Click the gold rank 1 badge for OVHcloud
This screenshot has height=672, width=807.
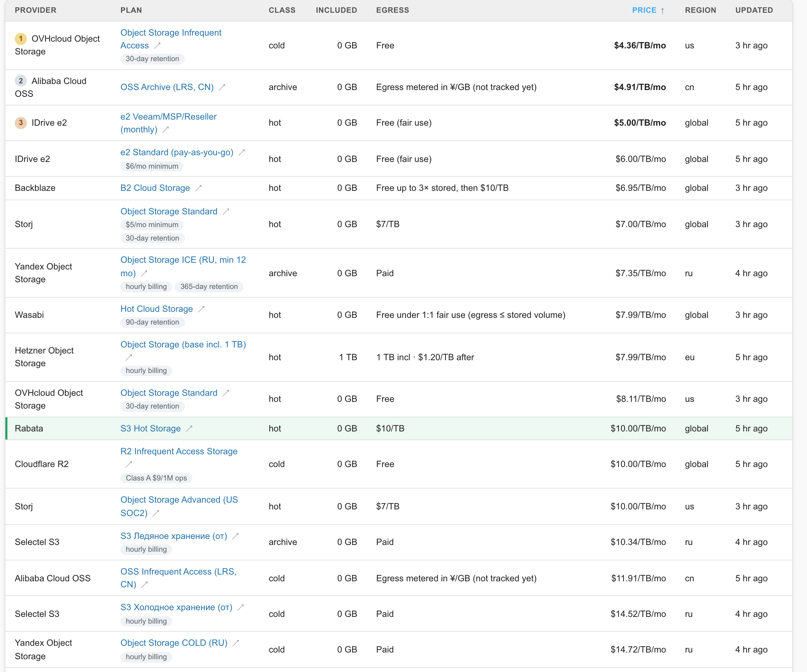tap(21, 38)
